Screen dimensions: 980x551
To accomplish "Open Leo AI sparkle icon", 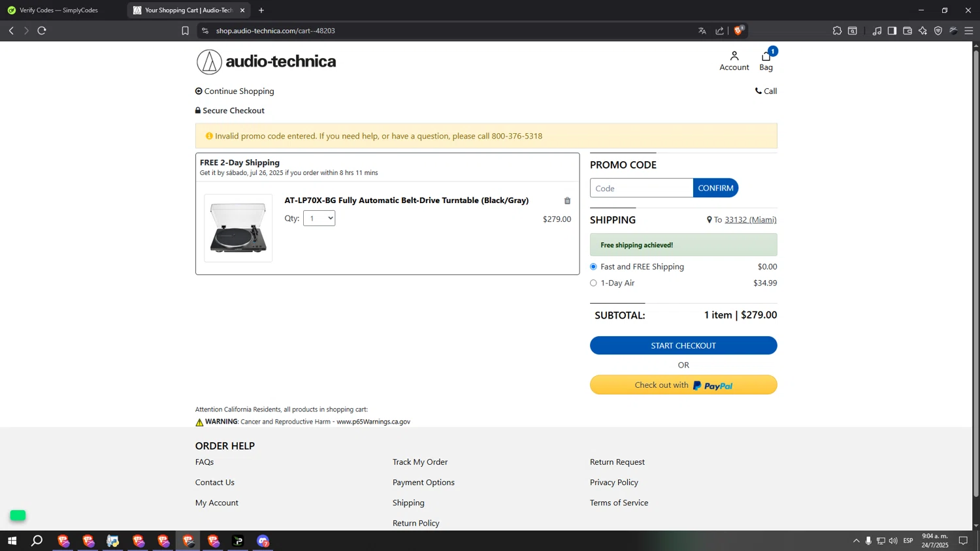I will [x=923, y=31].
